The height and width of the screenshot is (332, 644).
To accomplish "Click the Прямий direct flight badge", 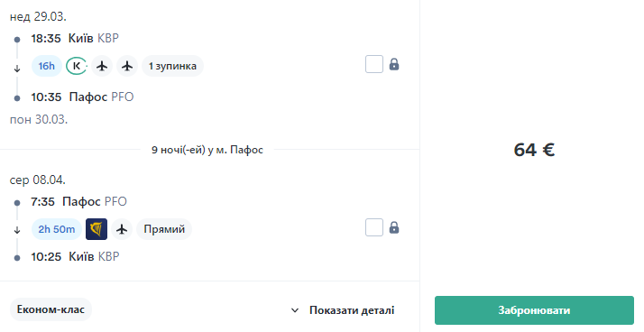I will (x=164, y=229).
